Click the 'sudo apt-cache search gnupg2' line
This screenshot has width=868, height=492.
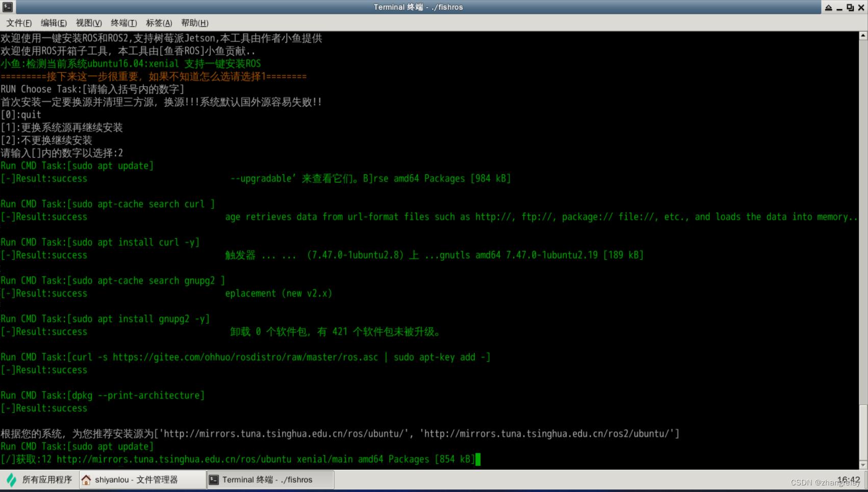tap(113, 281)
